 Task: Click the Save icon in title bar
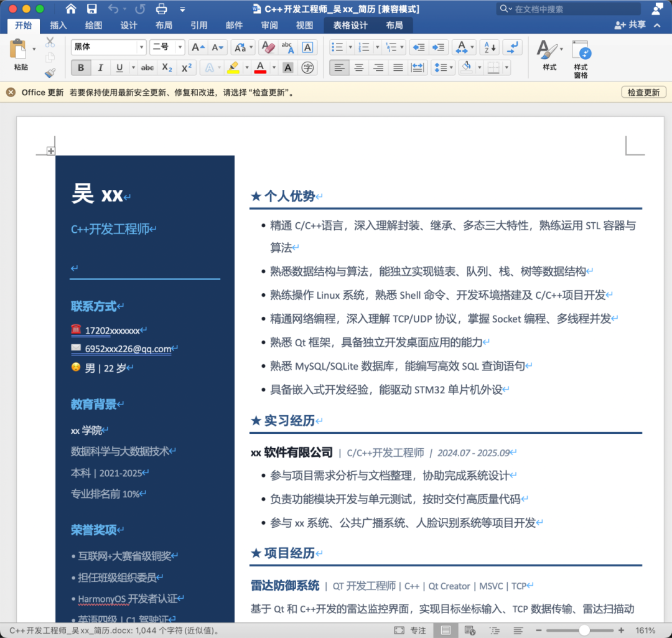coord(91,9)
